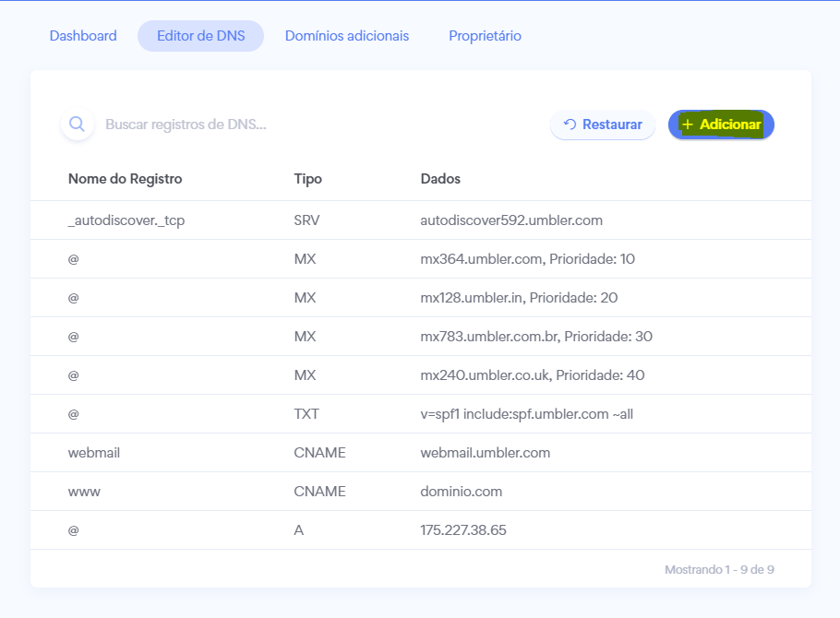Image resolution: width=840 pixels, height=618 pixels.
Task: Click the magnifying glass search icon
Action: click(x=78, y=125)
